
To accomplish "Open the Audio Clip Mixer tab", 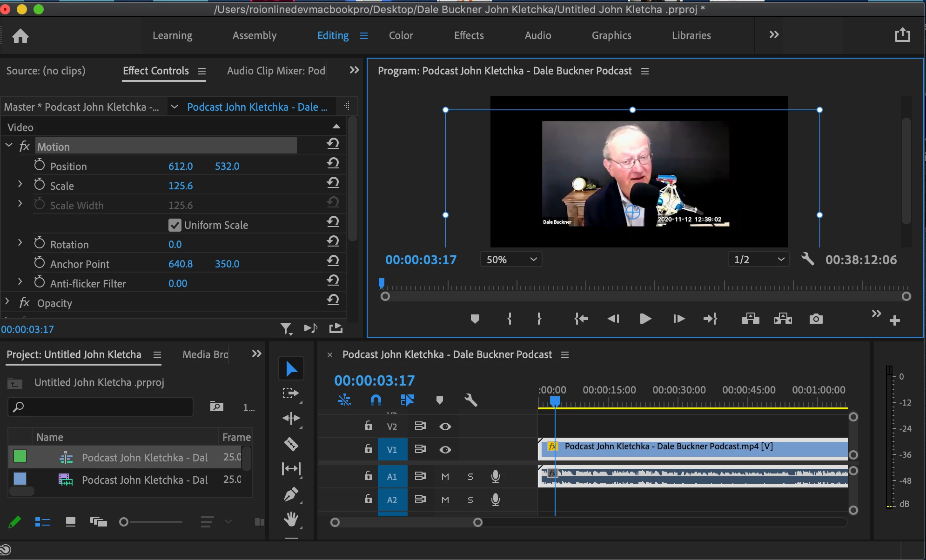I will coord(275,71).
